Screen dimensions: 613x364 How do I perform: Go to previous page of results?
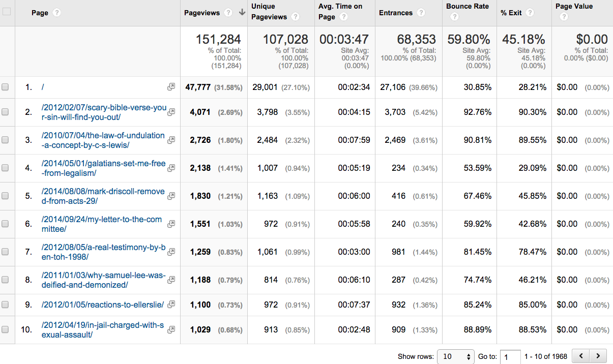tap(581, 356)
